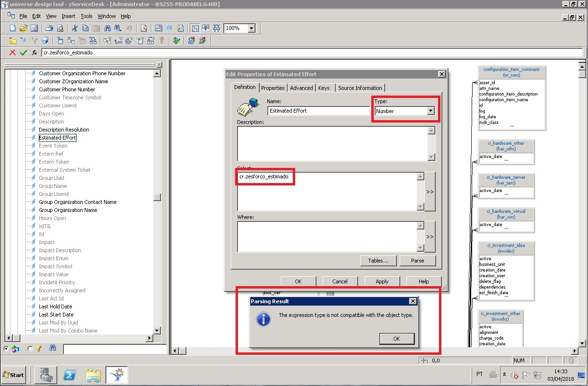
Task: Switch to the Advanced tab in the dialog
Action: (x=302, y=88)
